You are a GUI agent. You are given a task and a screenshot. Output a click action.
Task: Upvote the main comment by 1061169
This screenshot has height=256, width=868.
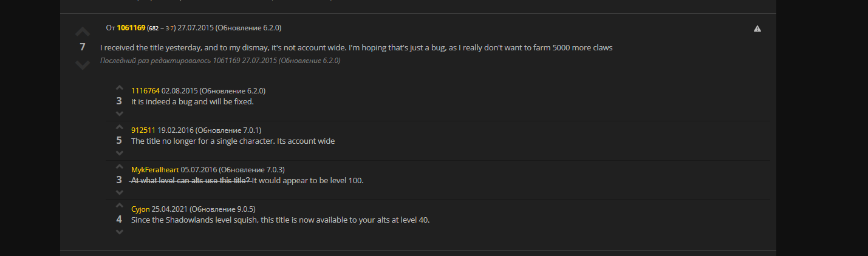point(83,32)
